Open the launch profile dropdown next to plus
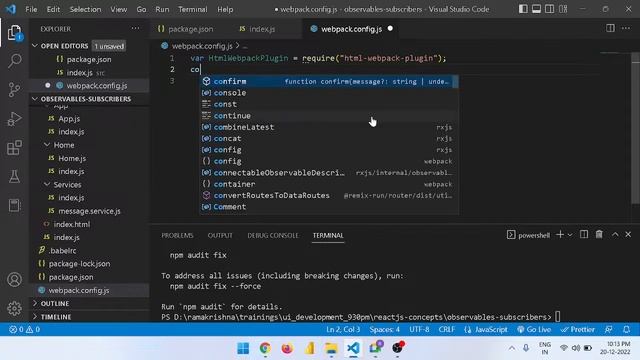This screenshot has width=640, height=360. (x=570, y=235)
